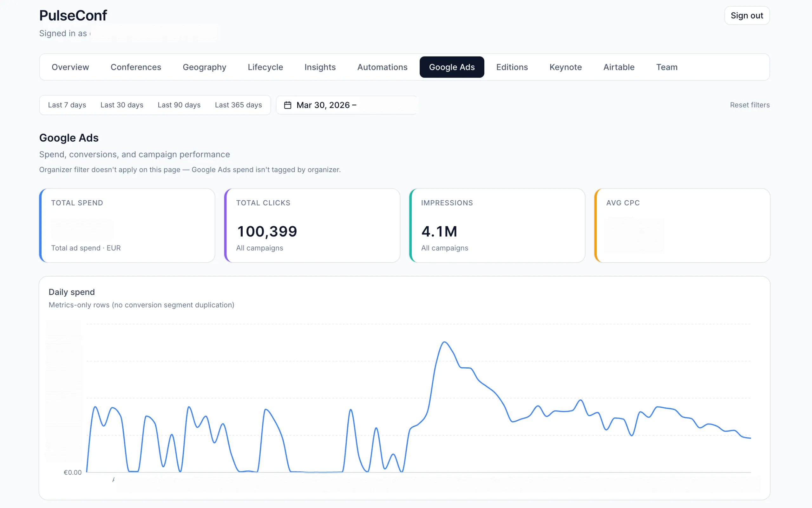
Task: Click 'Spend, conversions, and campaign performance' subtitle
Action: (x=134, y=155)
